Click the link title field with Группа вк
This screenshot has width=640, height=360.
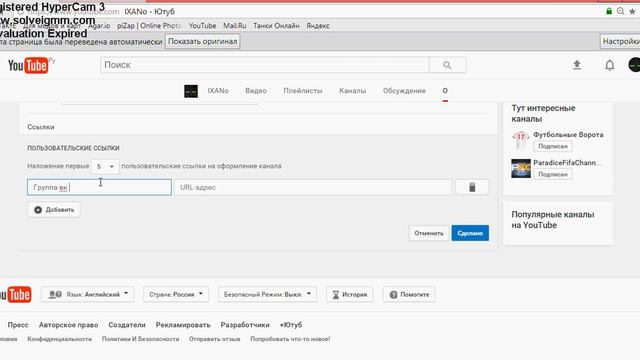click(x=99, y=187)
